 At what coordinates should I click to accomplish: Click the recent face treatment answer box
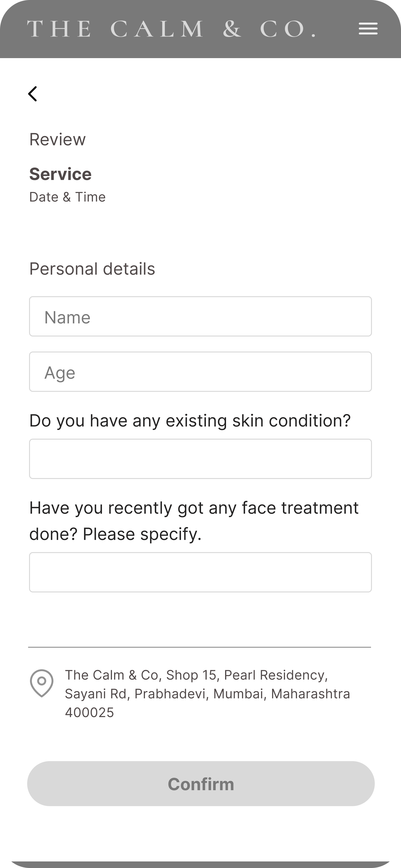(x=200, y=572)
